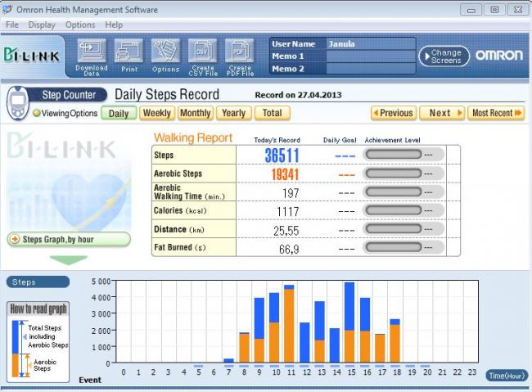Open the File menu
Viewport: 532px width, 392px height.
pos(12,25)
